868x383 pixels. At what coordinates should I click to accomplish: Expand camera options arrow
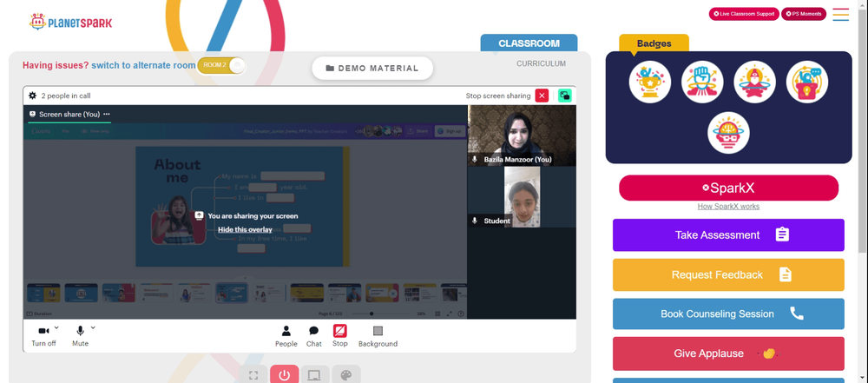point(56,327)
